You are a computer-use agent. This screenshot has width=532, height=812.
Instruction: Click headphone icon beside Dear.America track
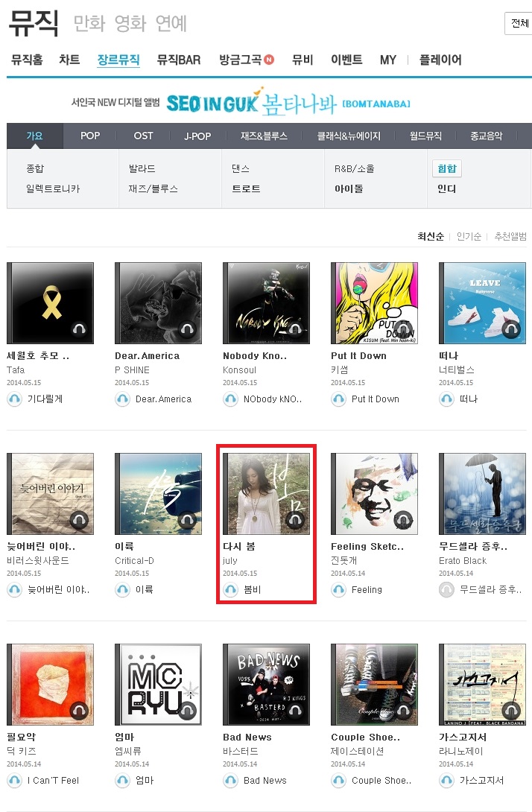123,399
